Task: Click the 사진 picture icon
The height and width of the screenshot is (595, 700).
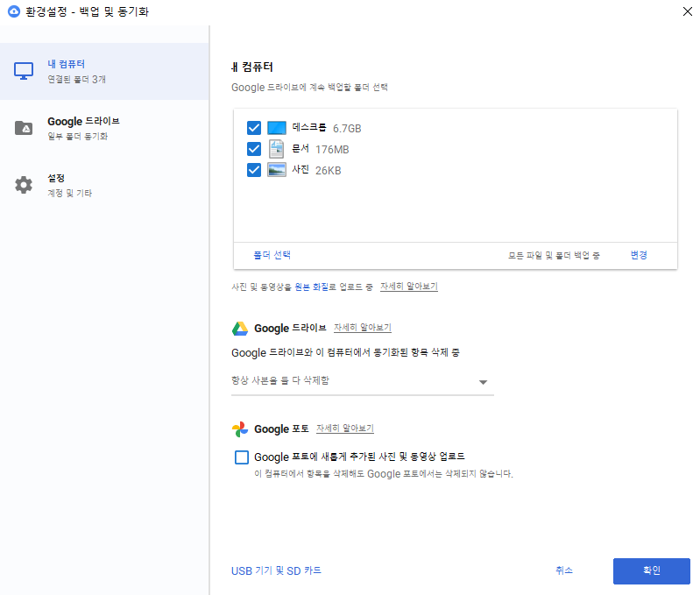Action: (x=277, y=170)
